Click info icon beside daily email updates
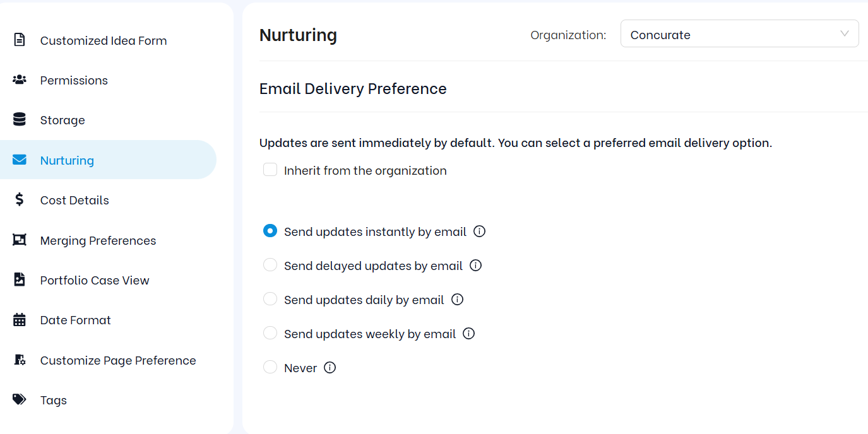 [458, 300]
